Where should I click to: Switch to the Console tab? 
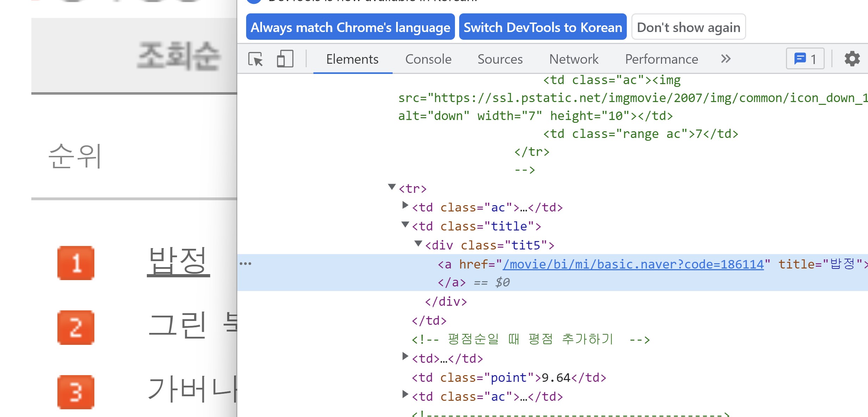[428, 59]
